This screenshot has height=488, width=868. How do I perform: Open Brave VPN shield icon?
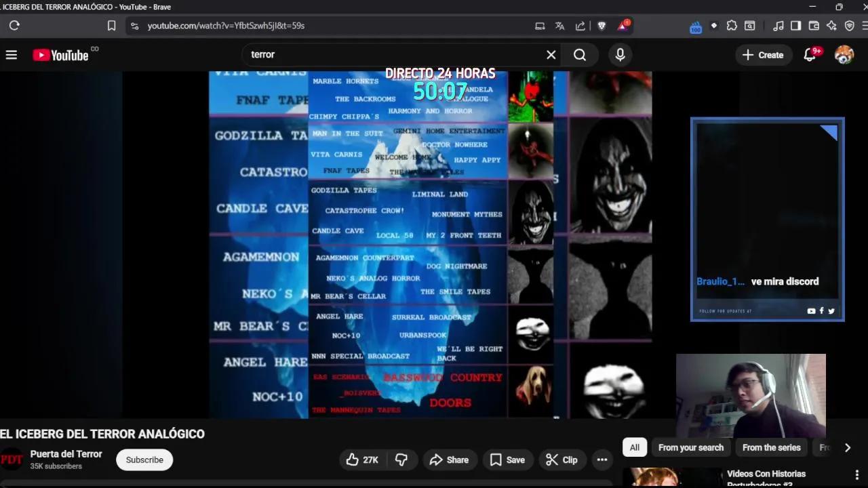(x=849, y=26)
